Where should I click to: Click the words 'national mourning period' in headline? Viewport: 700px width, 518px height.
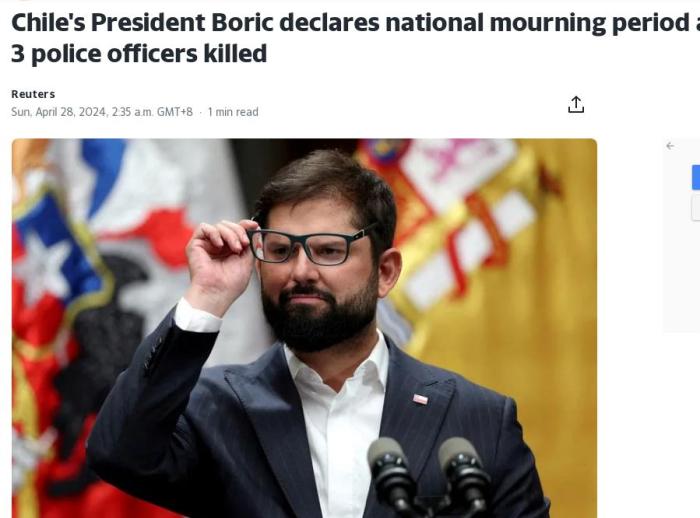(x=538, y=22)
